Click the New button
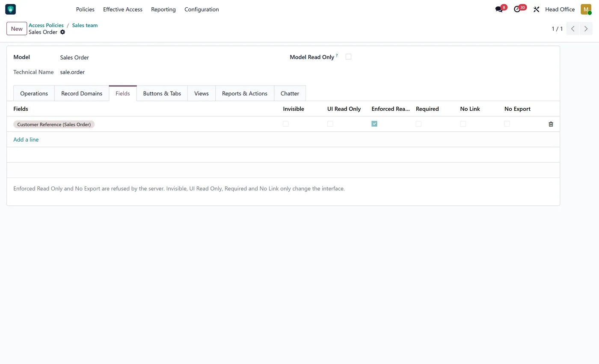 pyautogui.click(x=17, y=29)
